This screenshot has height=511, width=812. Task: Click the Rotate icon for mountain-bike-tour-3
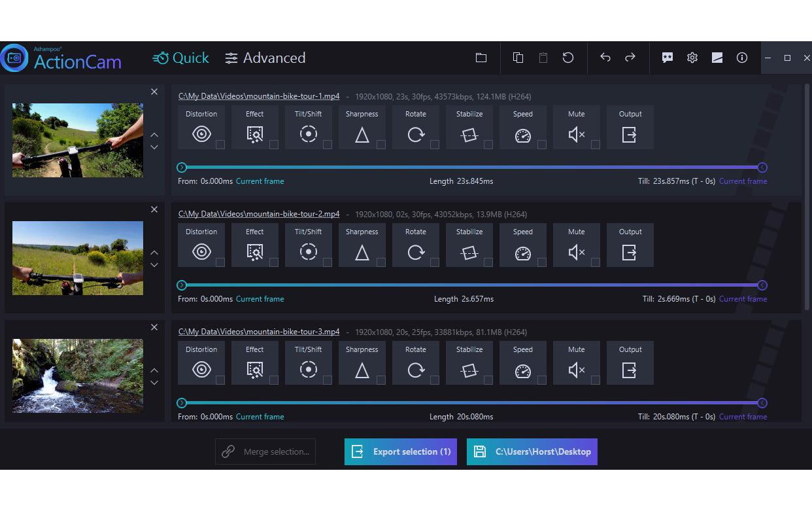pos(415,370)
